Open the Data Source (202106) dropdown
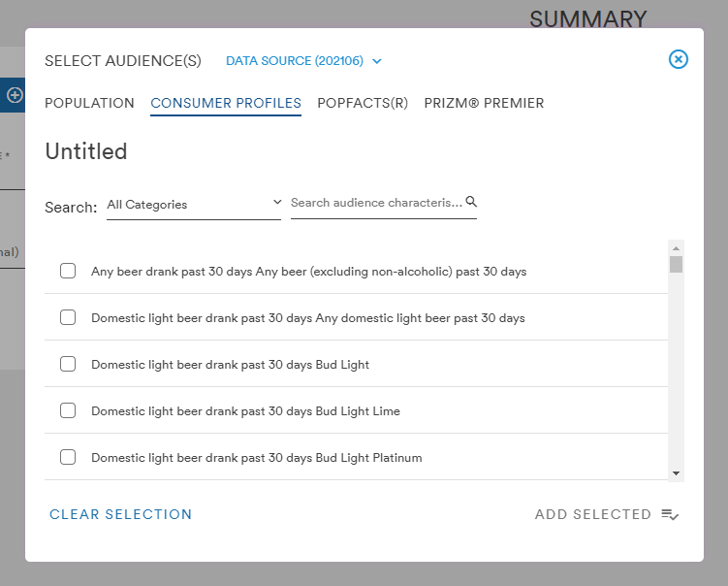 point(303,61)
